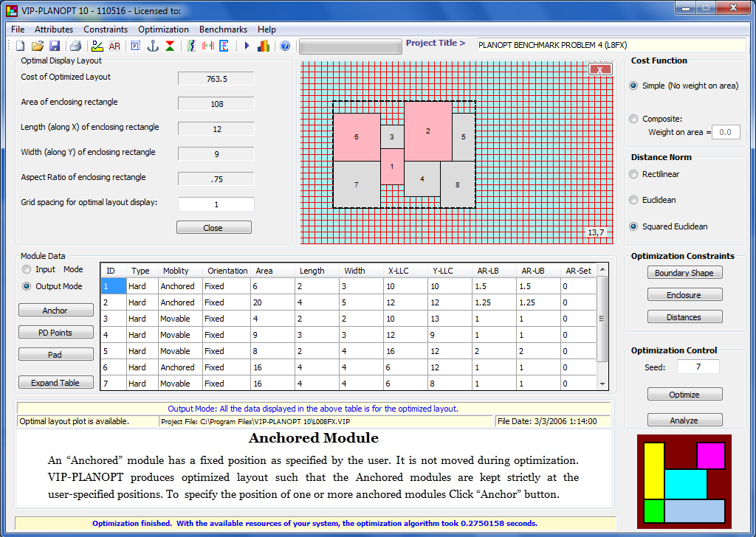Open the Benchmarks menu
756x537 pixels.
[223, 30]
